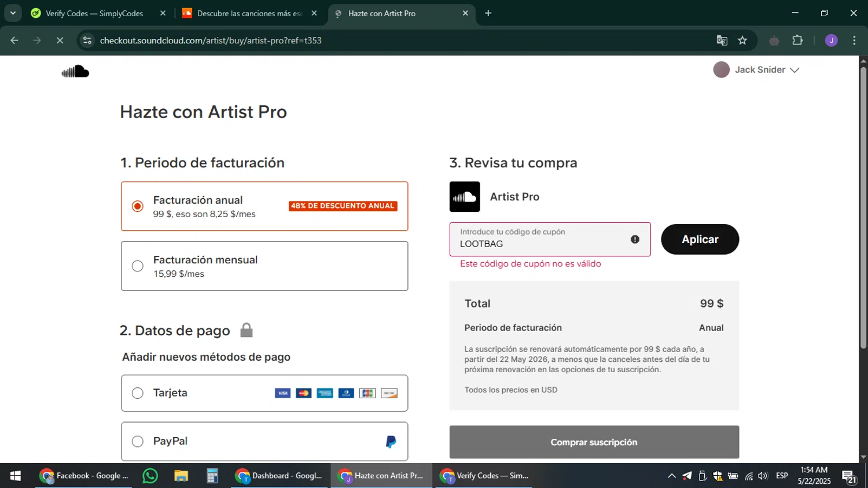Open the Chrome three-dot menu
The width and height of the screenshot is (868, 488).
[x=854, y=41]
